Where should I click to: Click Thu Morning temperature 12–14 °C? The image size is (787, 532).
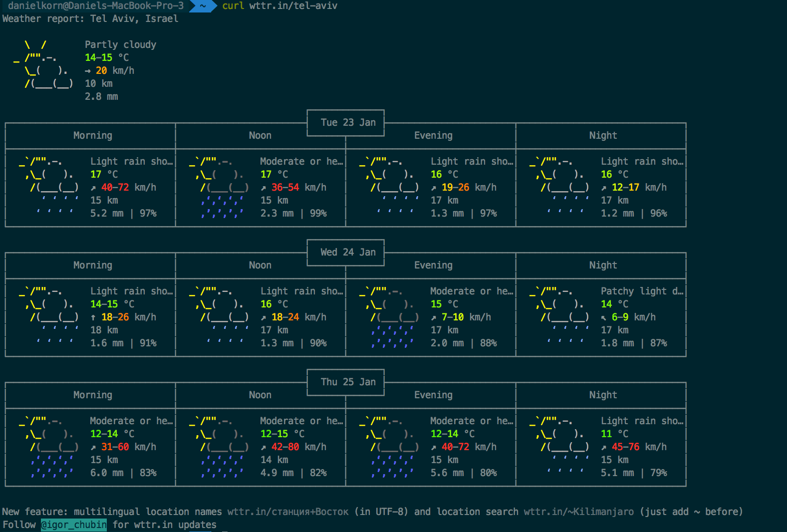tap(112, 434)
